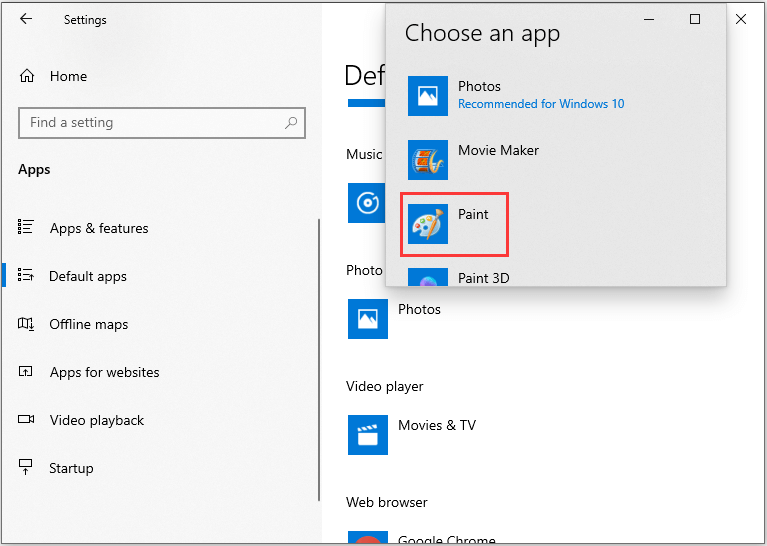Select Default apps in sidebar
Screen dimensions: 767x546
88,276
